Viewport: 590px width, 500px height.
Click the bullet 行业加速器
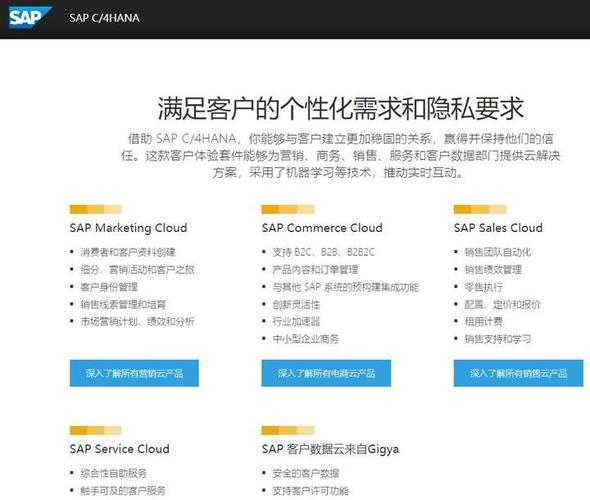(x=296, y=322)
